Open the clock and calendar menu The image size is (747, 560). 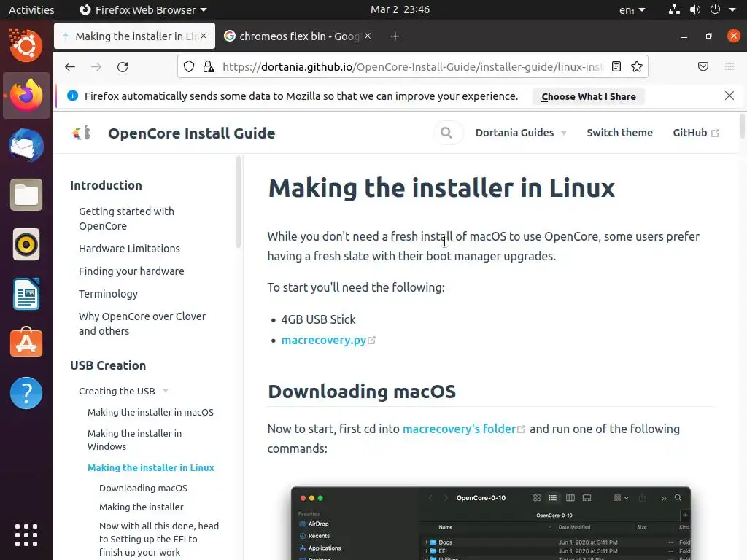coord(400,9)
